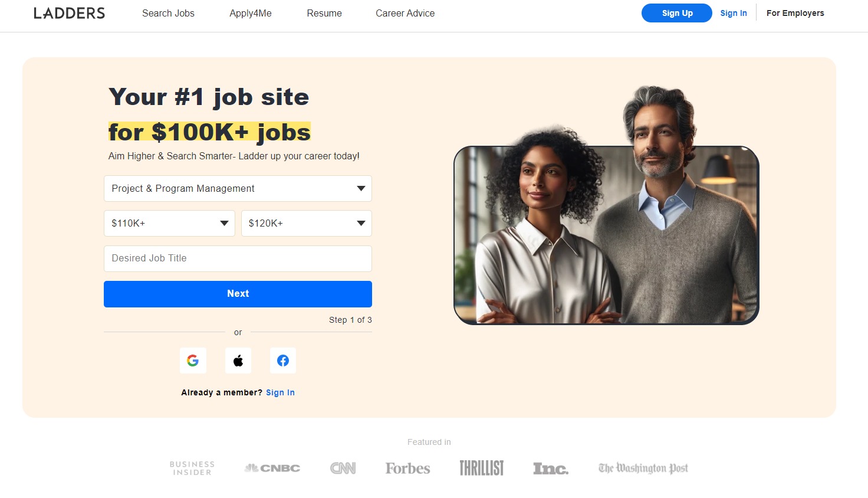Click the LADDERS logo

click(x=69, y=12)
